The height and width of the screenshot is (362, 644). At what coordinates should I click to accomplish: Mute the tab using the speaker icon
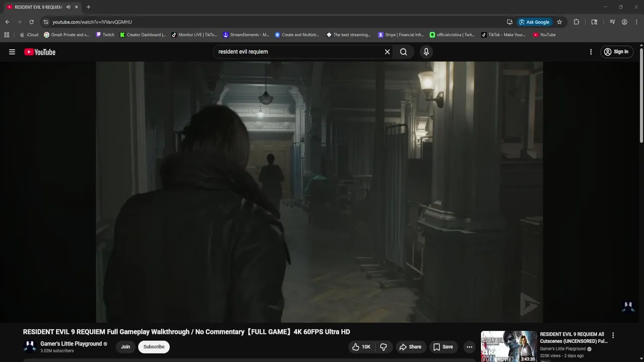coord(68,7)
